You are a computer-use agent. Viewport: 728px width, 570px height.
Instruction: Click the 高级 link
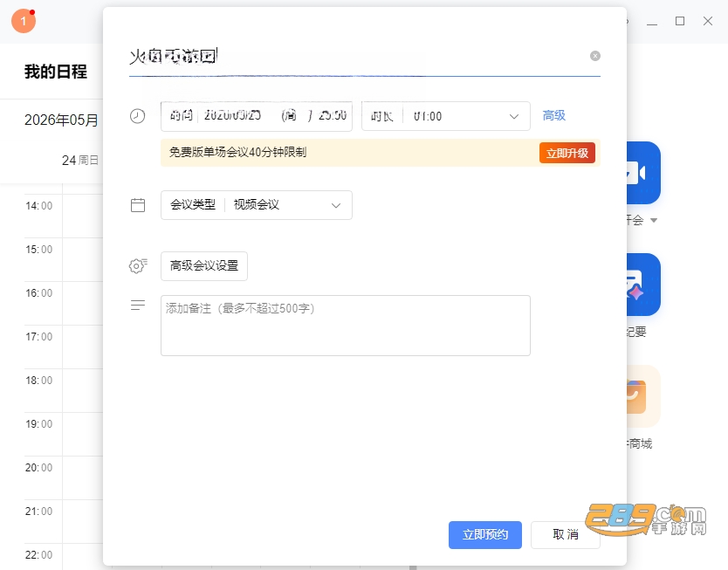coord(554,115)
